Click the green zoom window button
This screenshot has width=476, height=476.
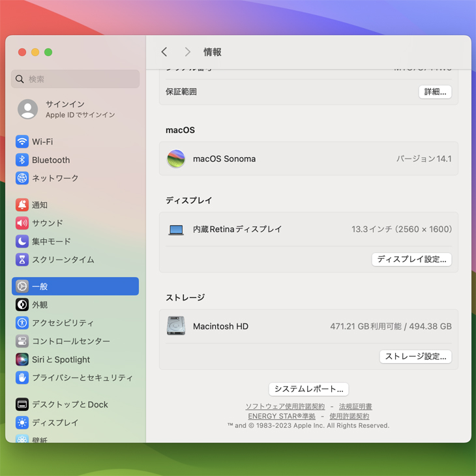(48, 52)
